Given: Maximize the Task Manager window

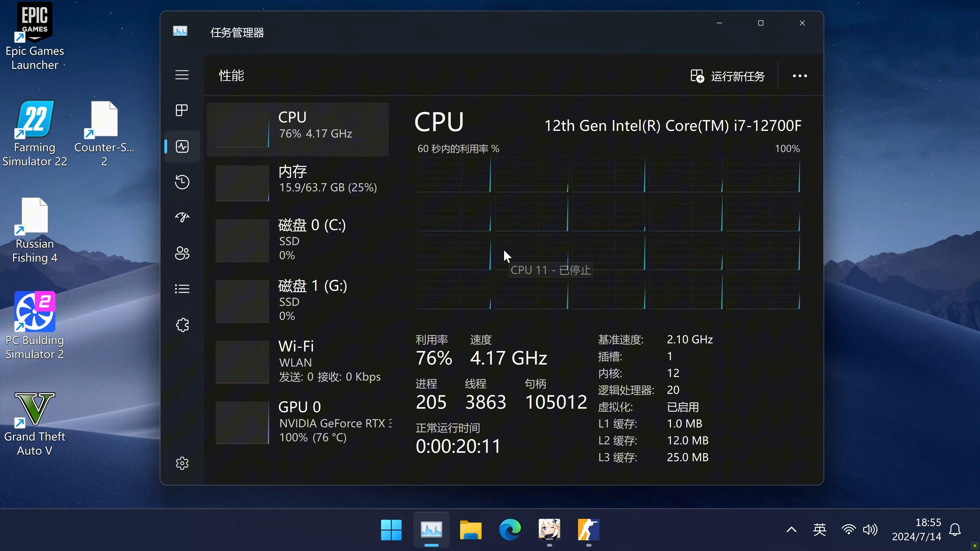Looking at the screenshot, I should [761, 23].
